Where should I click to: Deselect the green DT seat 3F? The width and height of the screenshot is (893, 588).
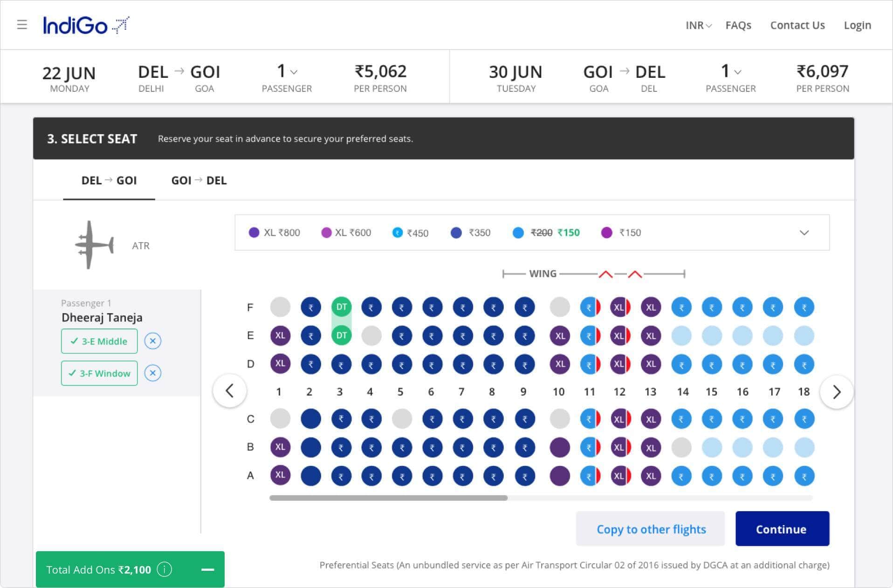[x=341, y=307]
